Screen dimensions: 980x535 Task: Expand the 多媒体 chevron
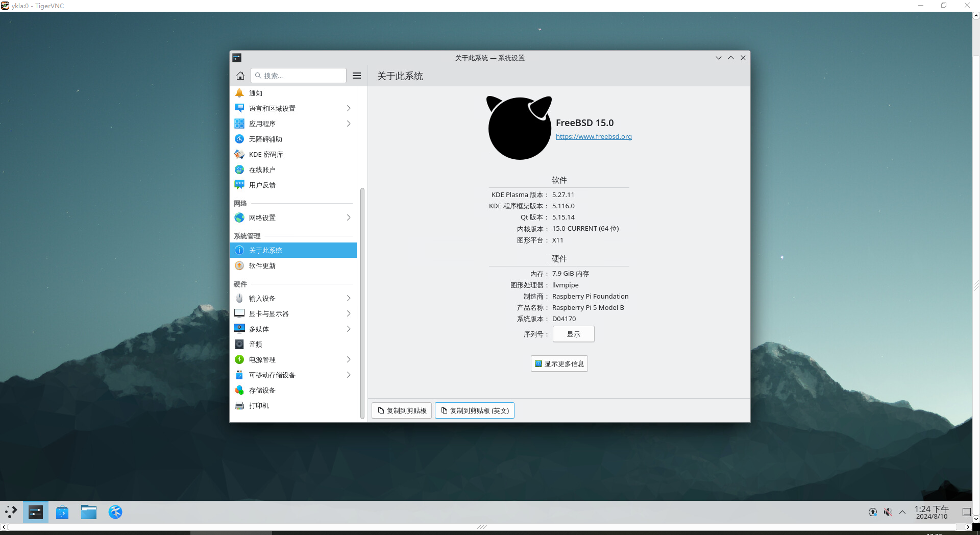click(349, 329)
